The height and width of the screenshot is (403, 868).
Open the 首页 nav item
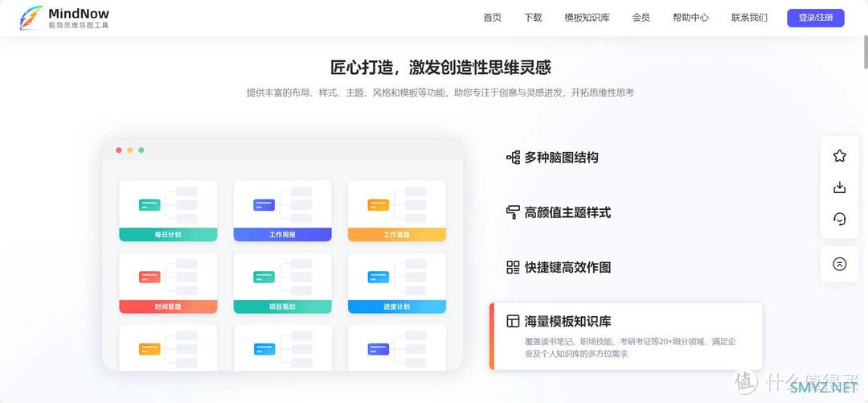(492, 17)
